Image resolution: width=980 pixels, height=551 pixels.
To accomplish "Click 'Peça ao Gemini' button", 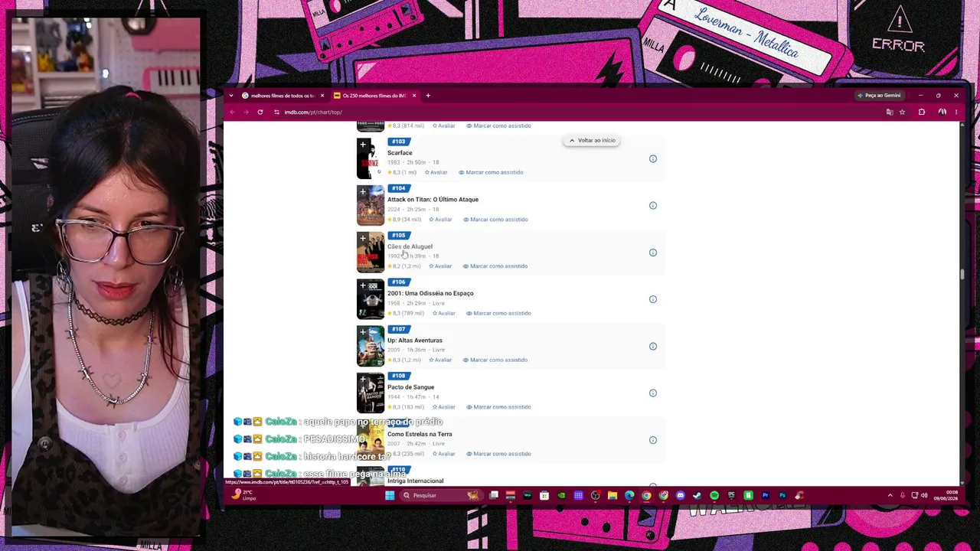I will (879, 96).
